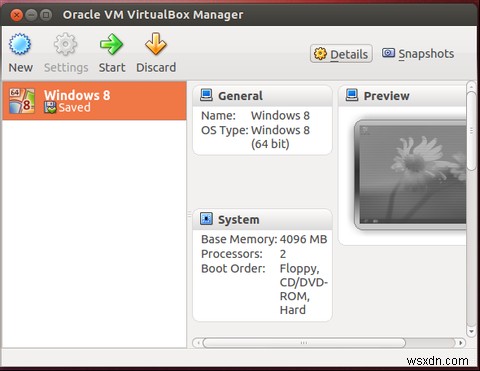
Task: Click the Preview section monitor icon
Action: [x=352, y=95]
